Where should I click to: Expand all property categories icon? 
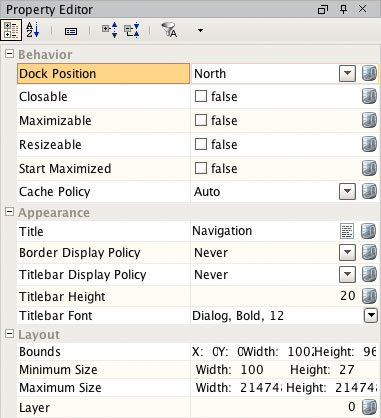tap(109, 30)
